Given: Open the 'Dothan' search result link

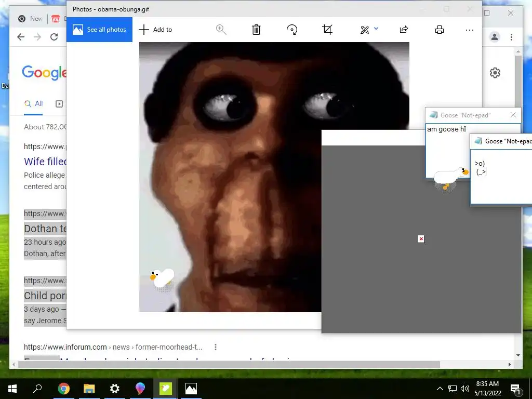Looking at the screenshot, I should (x=45, y=229).
